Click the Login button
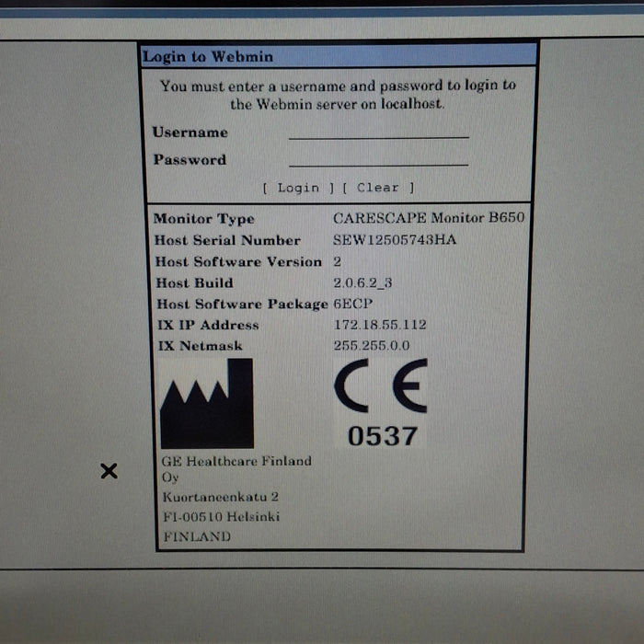This screenshot has height=644, width=644. (x=298, y=188)
